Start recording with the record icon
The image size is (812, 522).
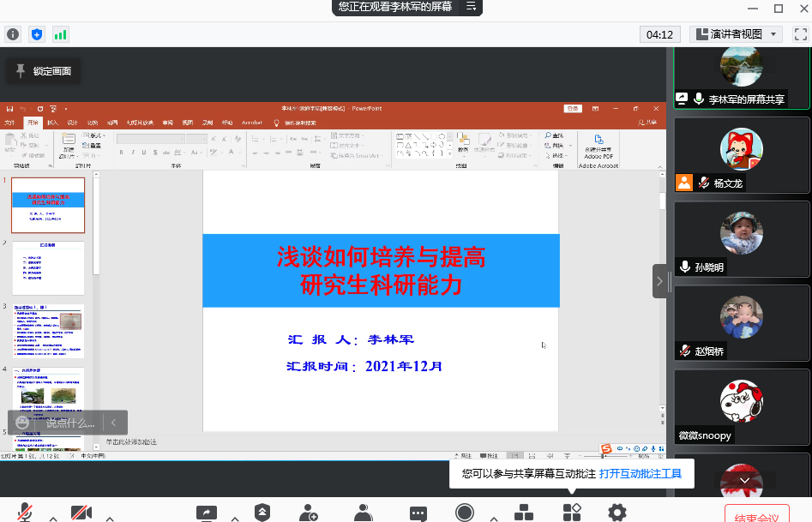coord(465,513)
